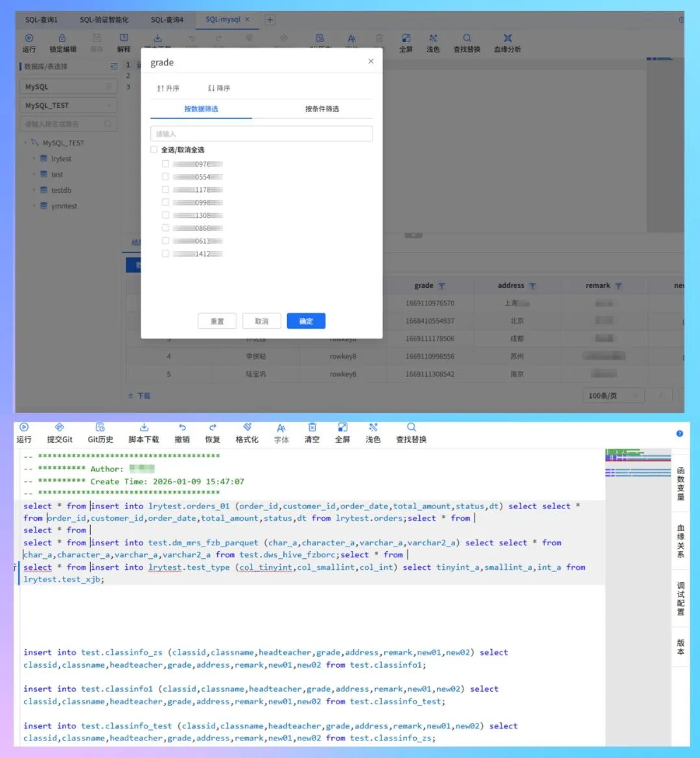Click the 解释 explain icon

click(124, 38)
